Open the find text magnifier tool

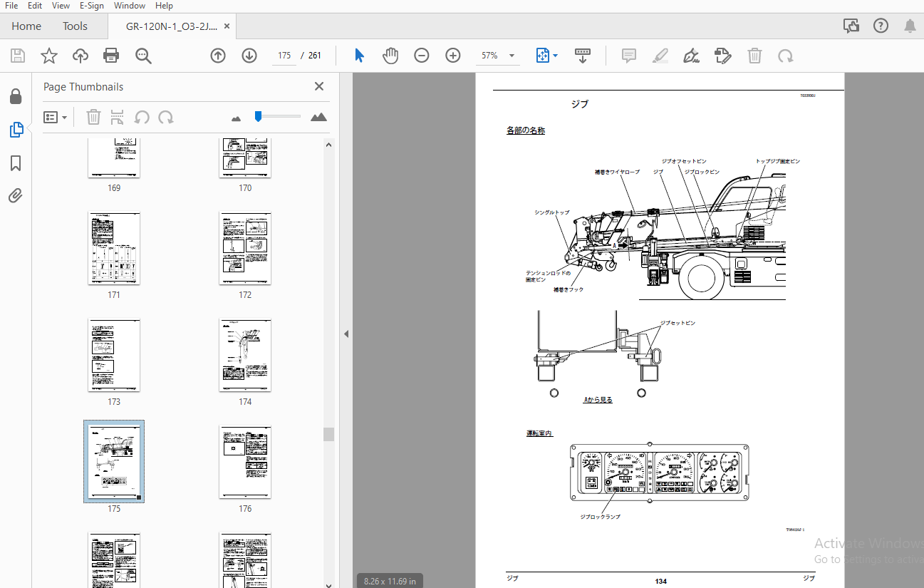pyautogui.click(x=143, y=56)
